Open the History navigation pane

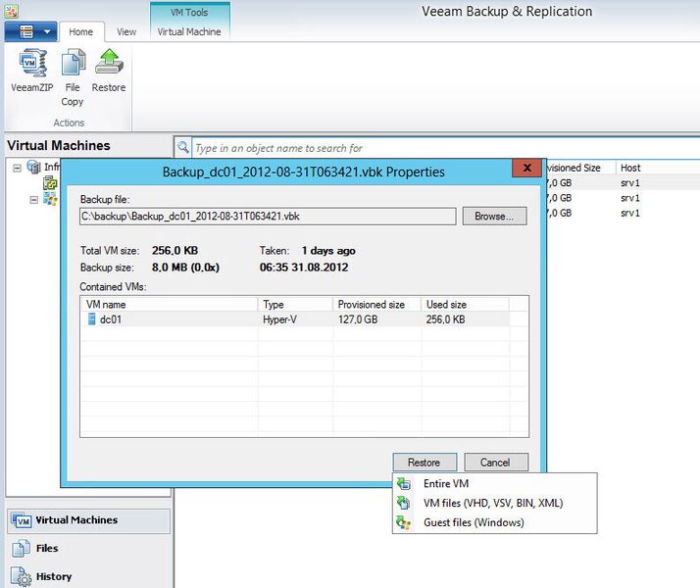88,576
